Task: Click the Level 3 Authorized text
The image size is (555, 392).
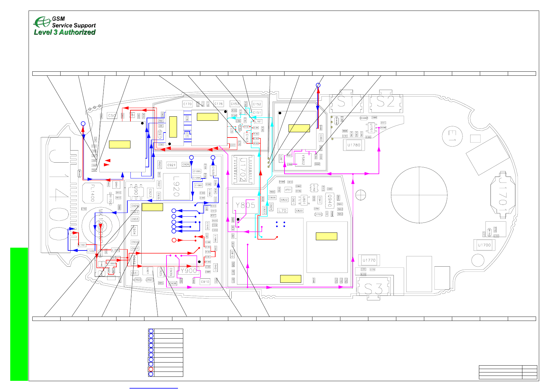Action: coord(65,32)
